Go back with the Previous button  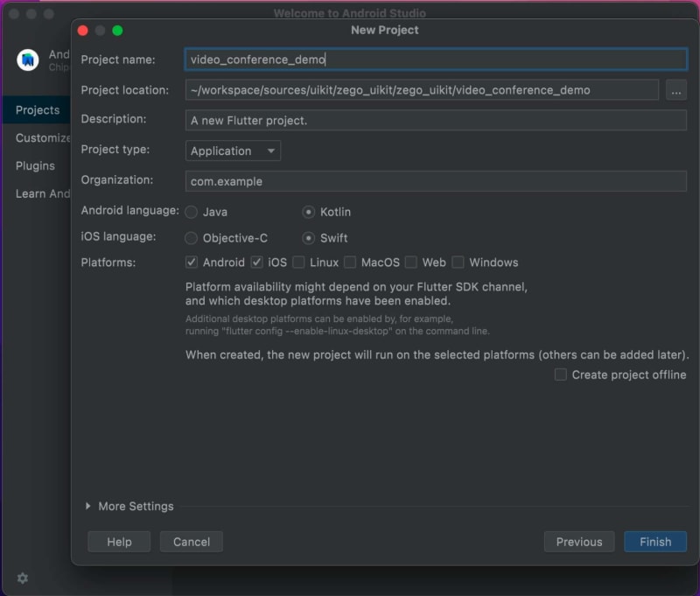click(579, 542)
